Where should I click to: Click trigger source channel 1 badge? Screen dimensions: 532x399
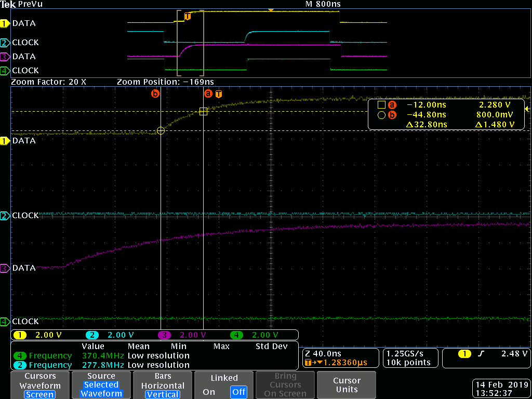(x=464, y=354)
